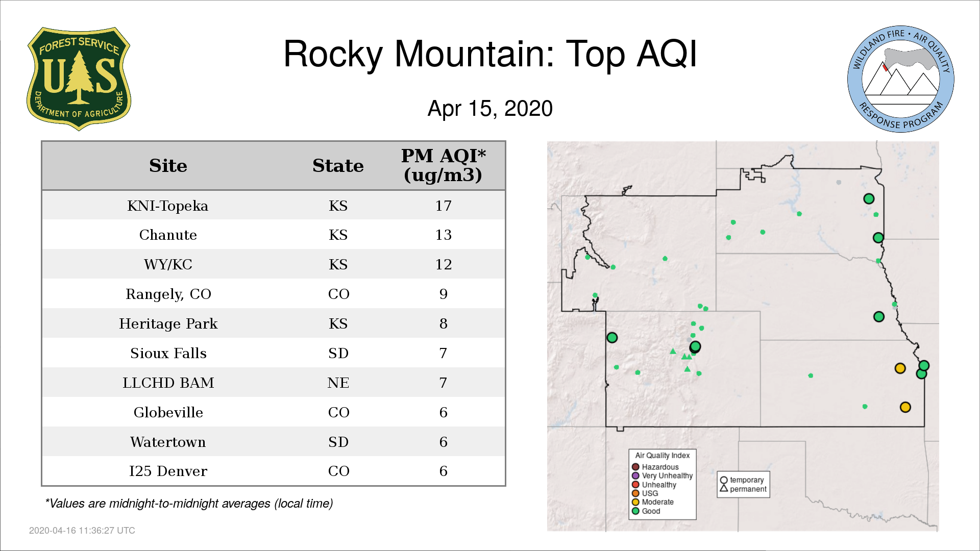Click the permanent triangle symbol in legend
980x551 pixels.
coord(724,488)
